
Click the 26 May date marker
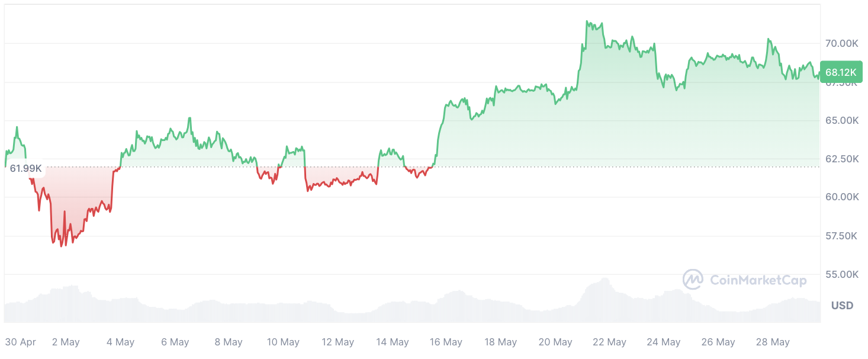[x=718, y=342]
